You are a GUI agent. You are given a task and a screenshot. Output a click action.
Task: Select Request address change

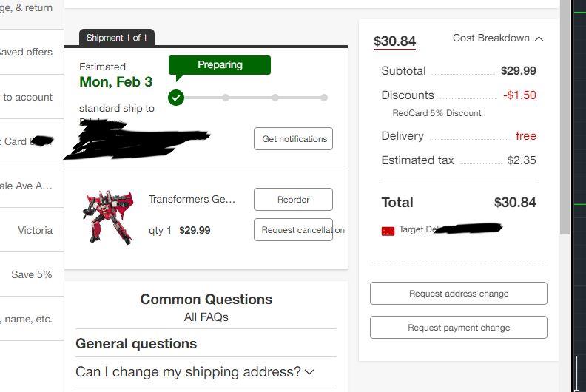(x=459, y=293)
